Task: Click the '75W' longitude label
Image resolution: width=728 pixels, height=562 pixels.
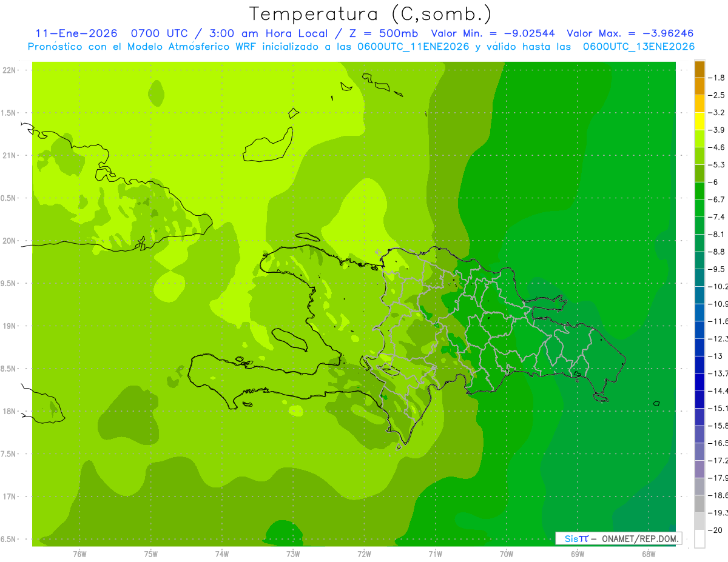Action: pyautogui.click(x=151, y=554)
